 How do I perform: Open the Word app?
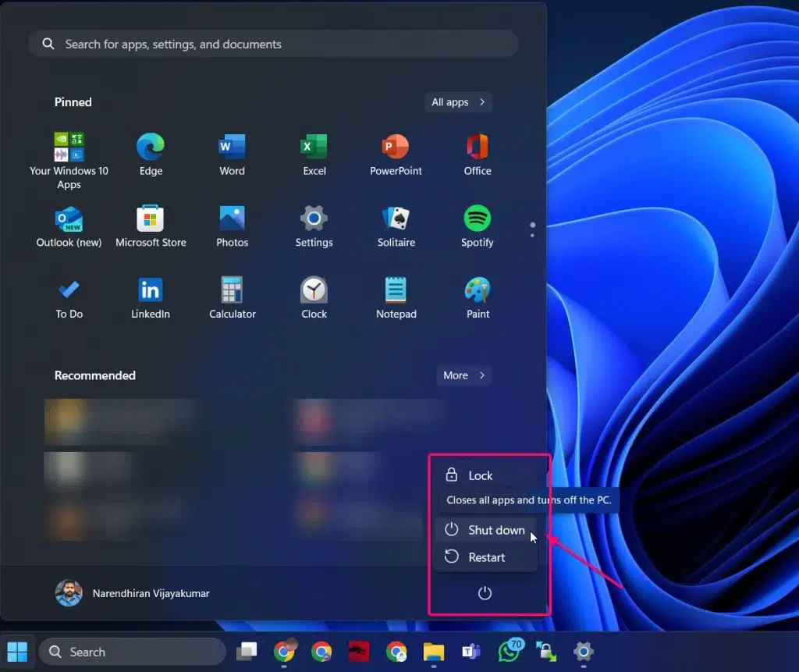tap(232, 154)
